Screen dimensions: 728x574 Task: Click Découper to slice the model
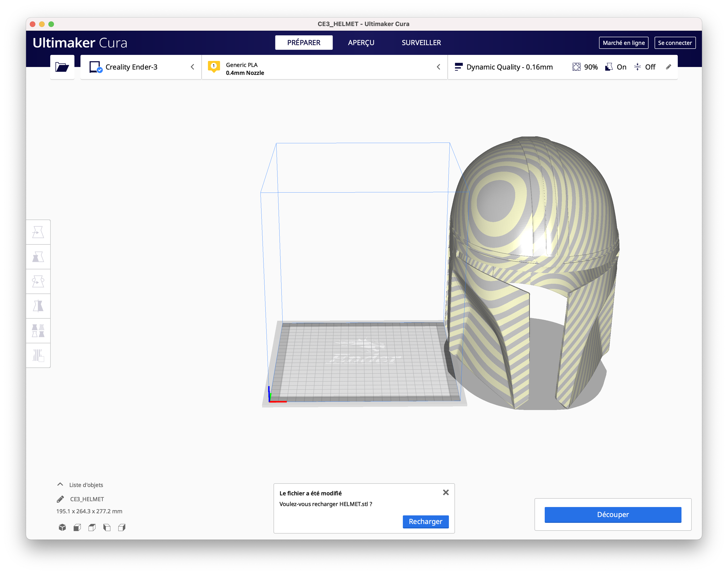coord(613,514)
